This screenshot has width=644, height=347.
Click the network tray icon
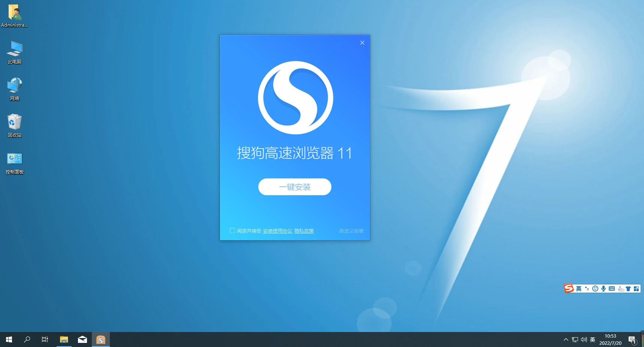tap(575, 340)
